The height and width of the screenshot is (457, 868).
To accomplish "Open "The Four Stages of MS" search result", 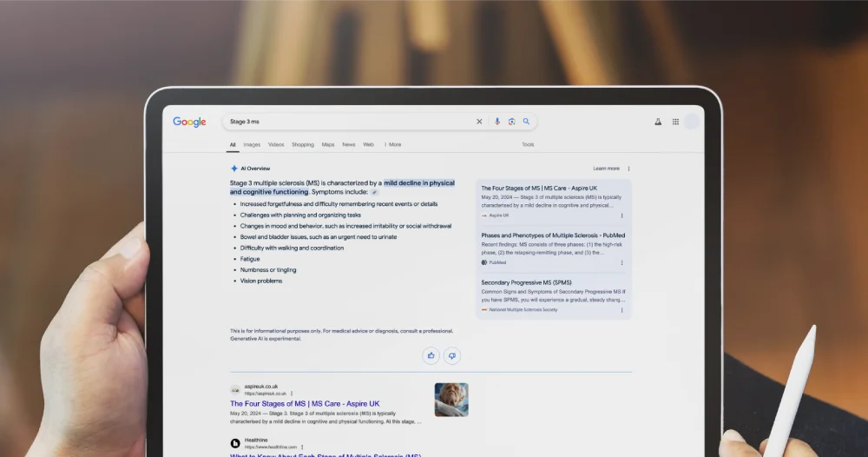I will click(305, 404).
